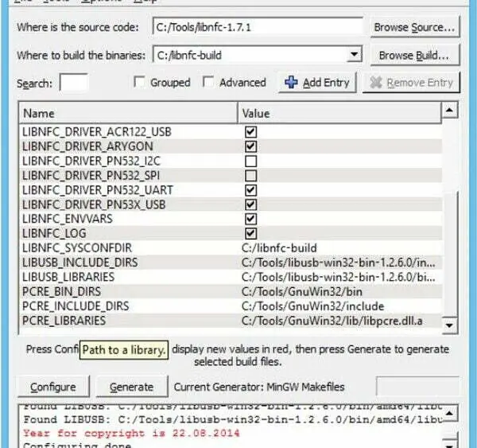
Task: Select the PCRE_BIN_DIRS entry name
Action: pyautogui.click(x=61, y=292)
